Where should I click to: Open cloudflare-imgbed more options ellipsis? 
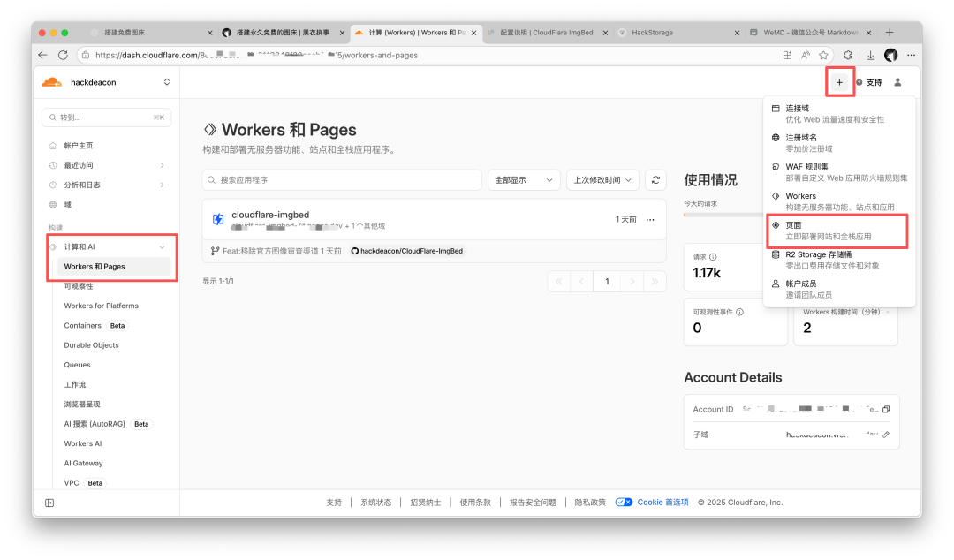(650, 220)
